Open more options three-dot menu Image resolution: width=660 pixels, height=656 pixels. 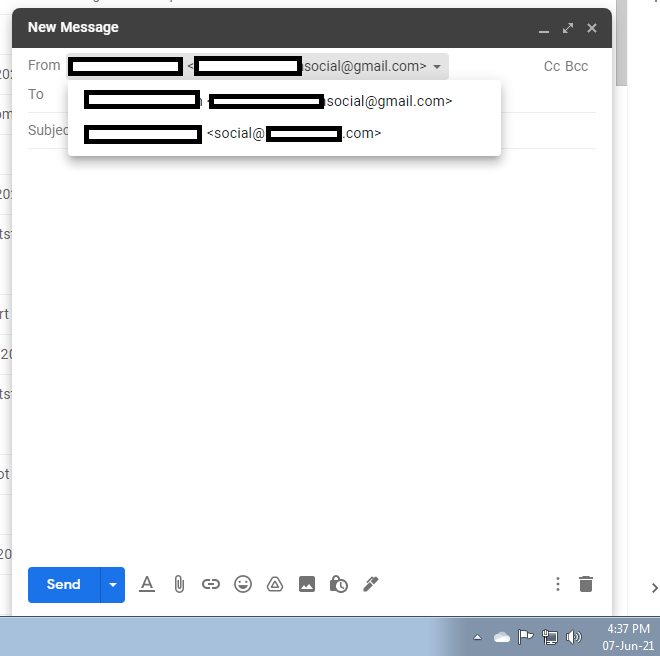coord(558,584)
